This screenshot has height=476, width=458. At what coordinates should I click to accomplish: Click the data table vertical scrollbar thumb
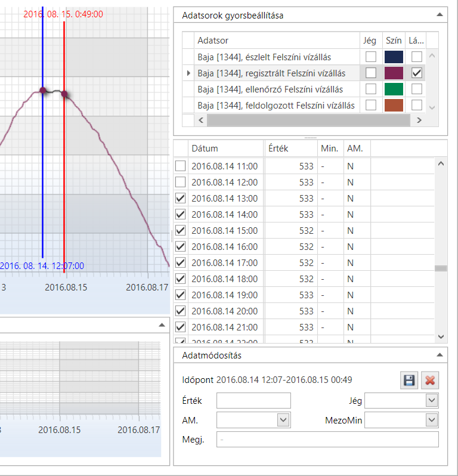(x=441, y=268)
